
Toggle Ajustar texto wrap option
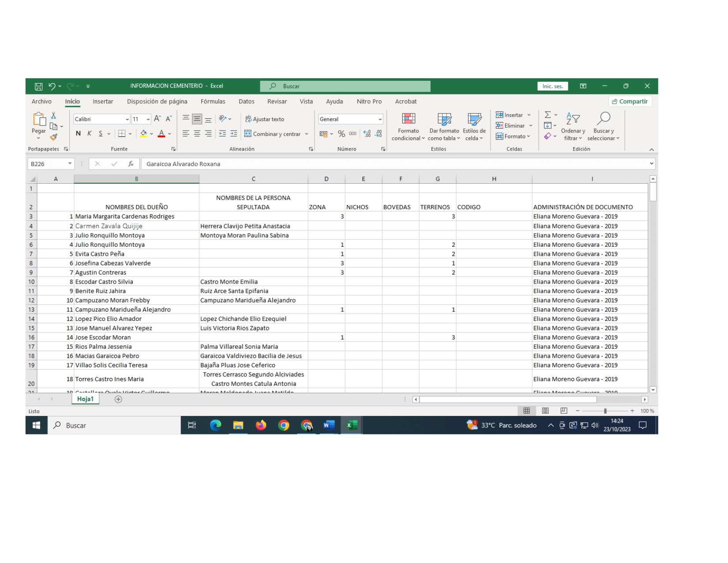point(265,119)
